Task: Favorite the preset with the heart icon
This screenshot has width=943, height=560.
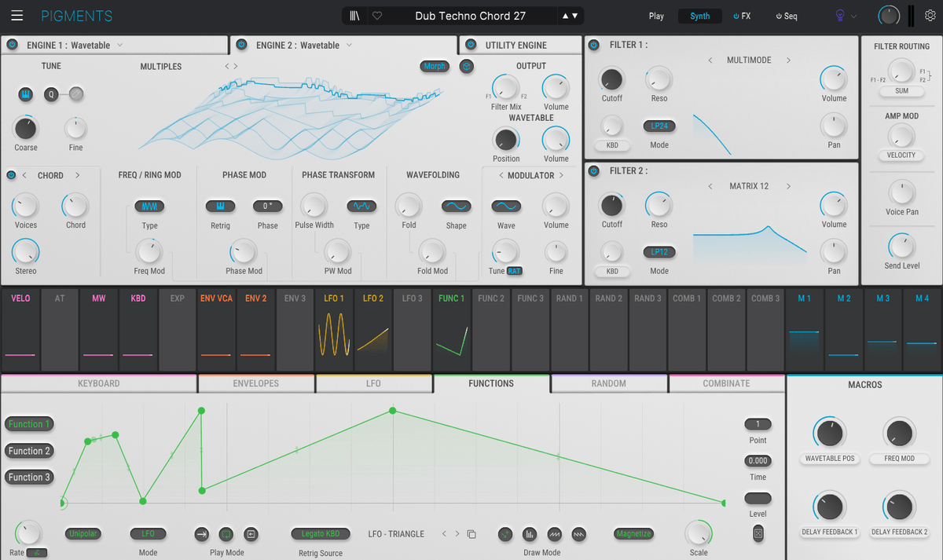Action: pyautogui.click(x=377, y=16)
